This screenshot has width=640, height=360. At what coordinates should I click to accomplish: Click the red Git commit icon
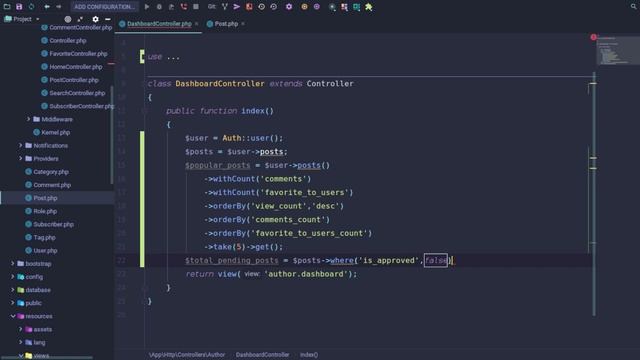coord(249,7)
